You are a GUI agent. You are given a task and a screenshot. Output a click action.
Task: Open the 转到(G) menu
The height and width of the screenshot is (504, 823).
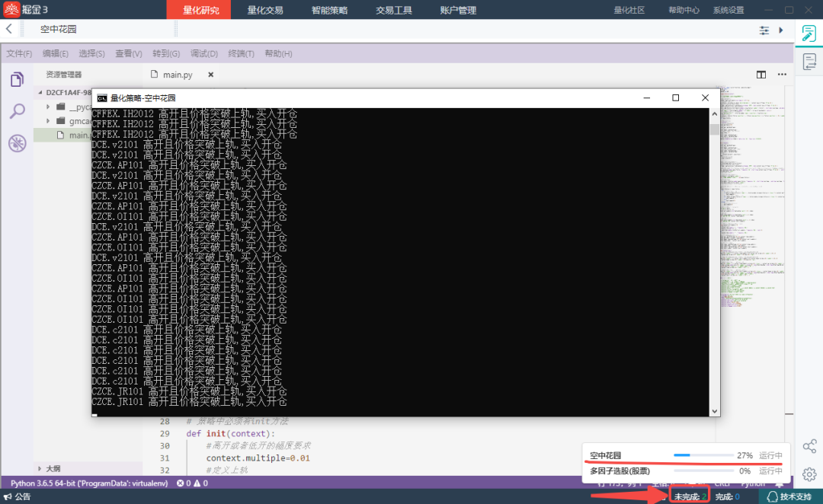coord(166,53)
